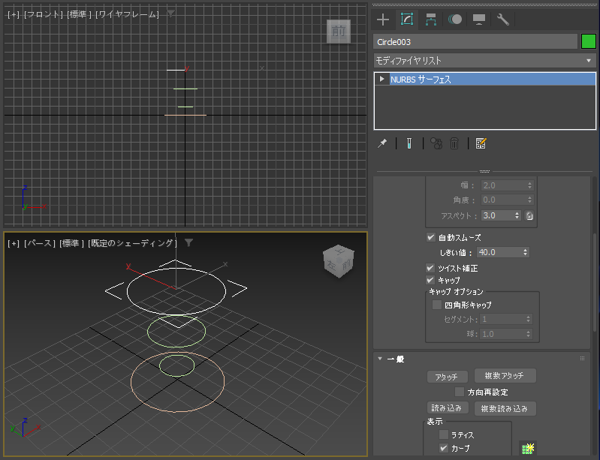Click the セグメント spinner arrows

(x=528, y=319)
